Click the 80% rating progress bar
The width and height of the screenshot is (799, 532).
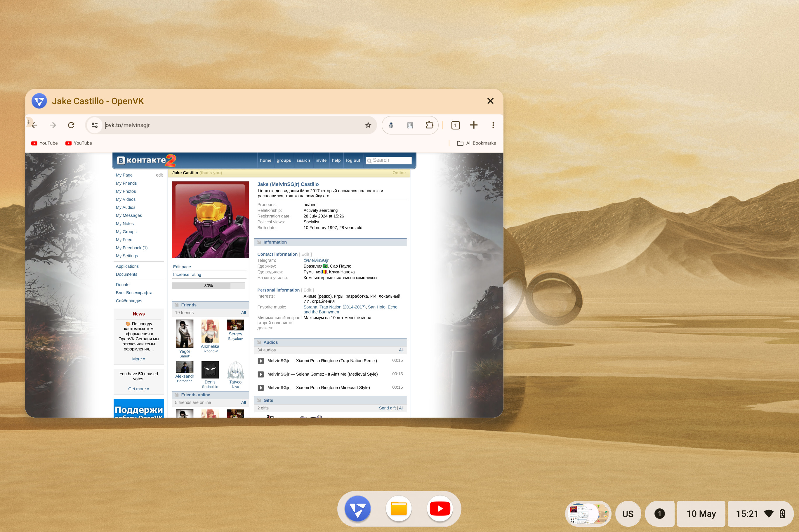(209, 286)
